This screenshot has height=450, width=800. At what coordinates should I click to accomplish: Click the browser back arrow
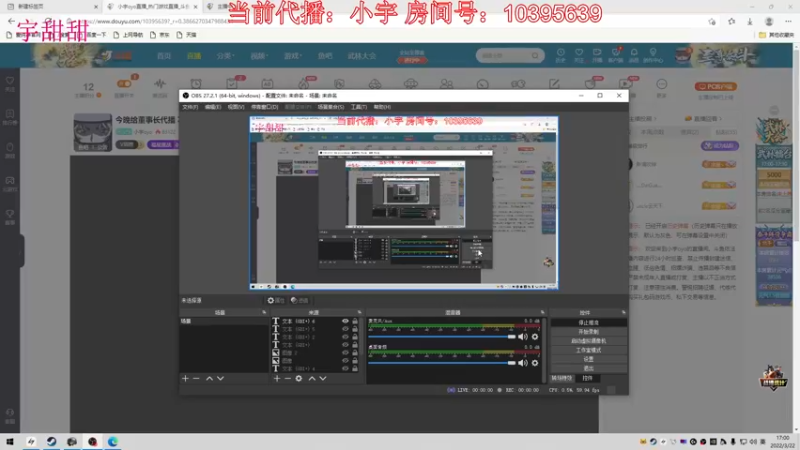(11, 21)
